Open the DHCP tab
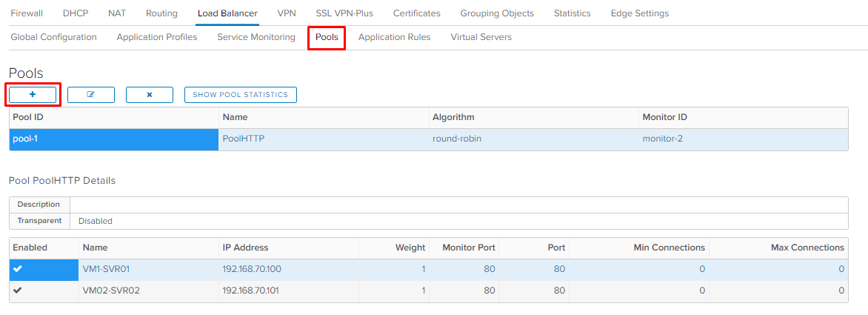868x315 pixels. click(76, 13)
